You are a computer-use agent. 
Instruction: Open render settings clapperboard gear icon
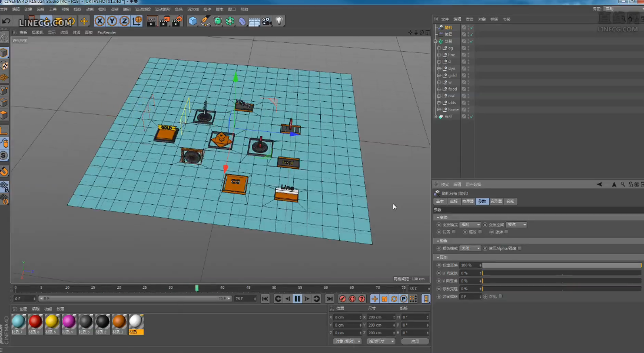tap(177, 21)
